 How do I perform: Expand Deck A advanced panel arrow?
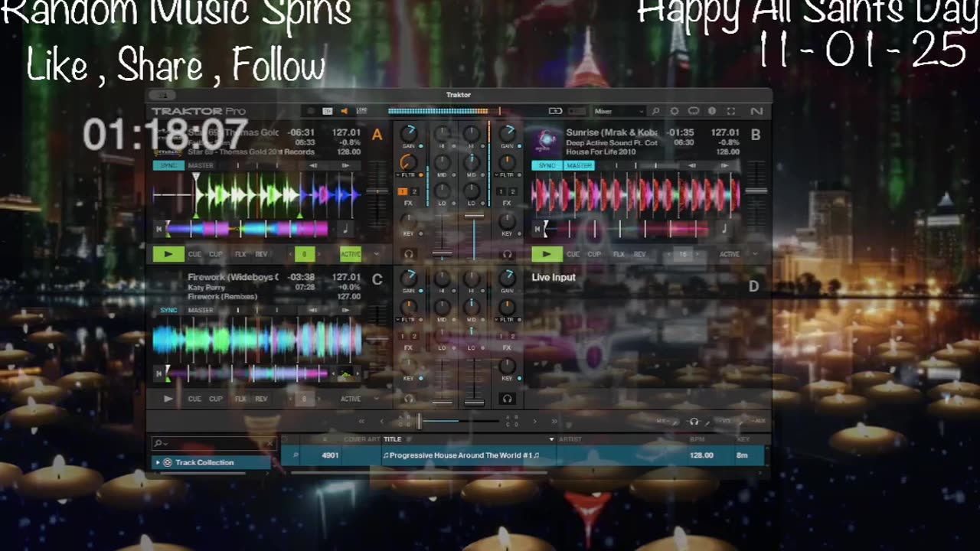(377, 254)
